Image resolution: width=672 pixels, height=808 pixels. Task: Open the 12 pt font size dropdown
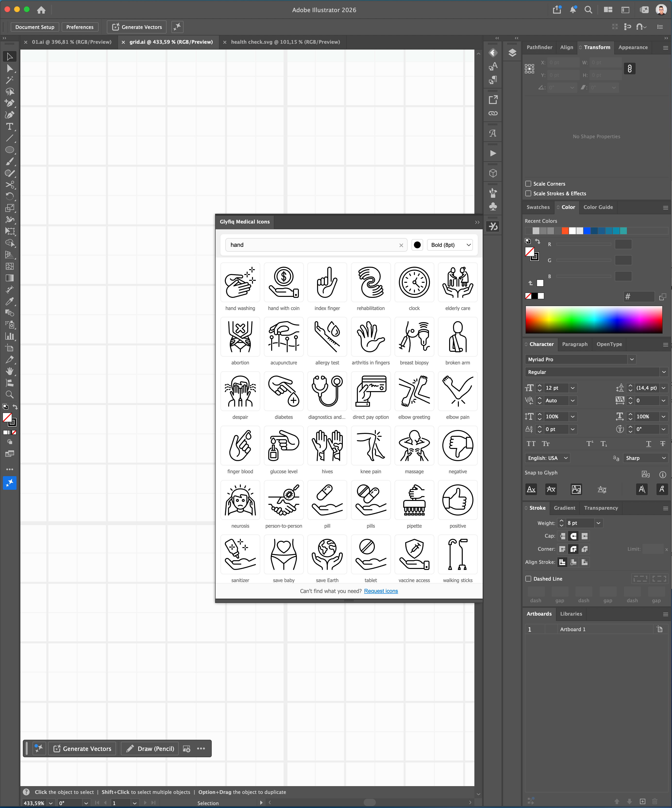(572, 388)
